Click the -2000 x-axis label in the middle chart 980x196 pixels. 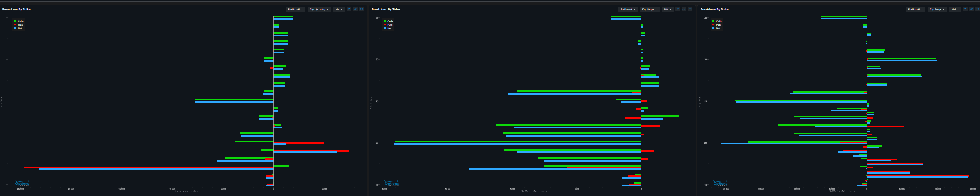pyautogui.click(x=384, y=189)
